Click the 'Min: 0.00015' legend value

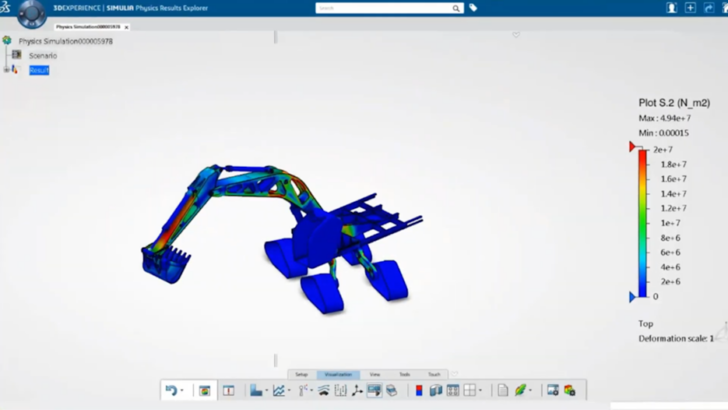click(x=663, y=133)
